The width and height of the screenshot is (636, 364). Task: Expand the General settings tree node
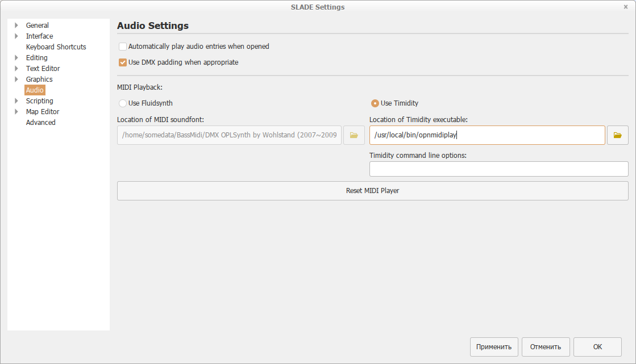[16, 26]
